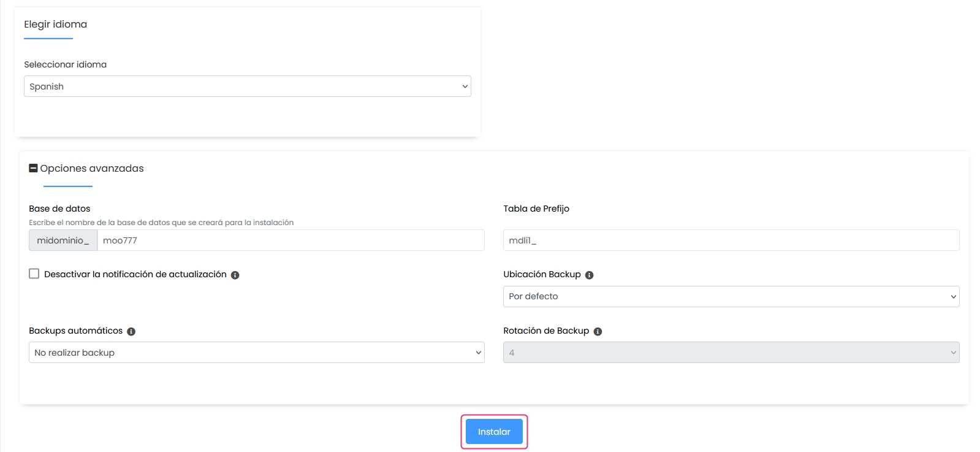Show info tooltip for Backups automáticos
Screen dimensions: 980x452
tap(131, 332)
